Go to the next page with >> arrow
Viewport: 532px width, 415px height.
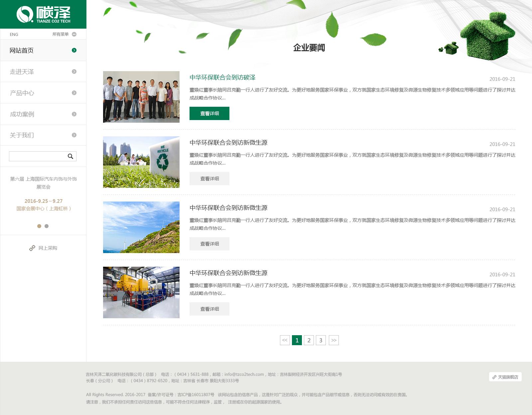coord(334,340)
